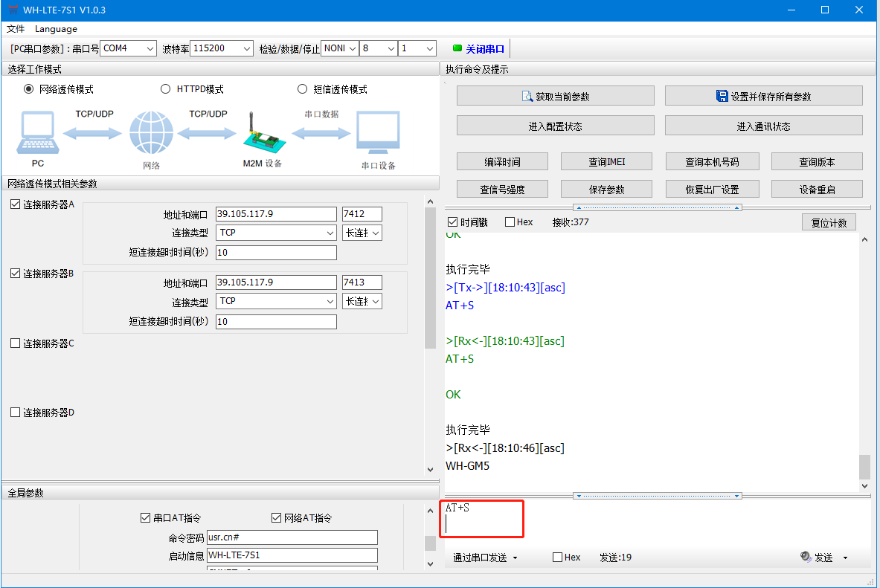Select HTTPD模式 radio button
The height and width of the screenshot is (588, 880).
pyautogui.click(x=165, y=89)
